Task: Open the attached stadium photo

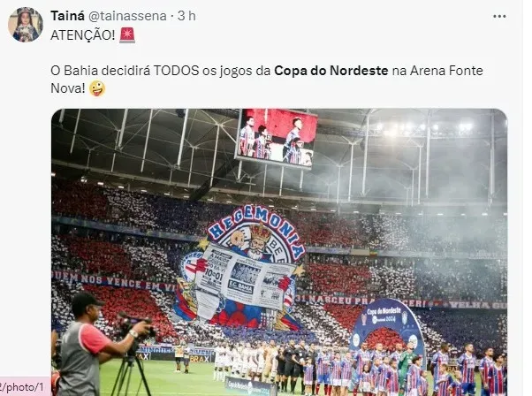Action: click(279, 252)
